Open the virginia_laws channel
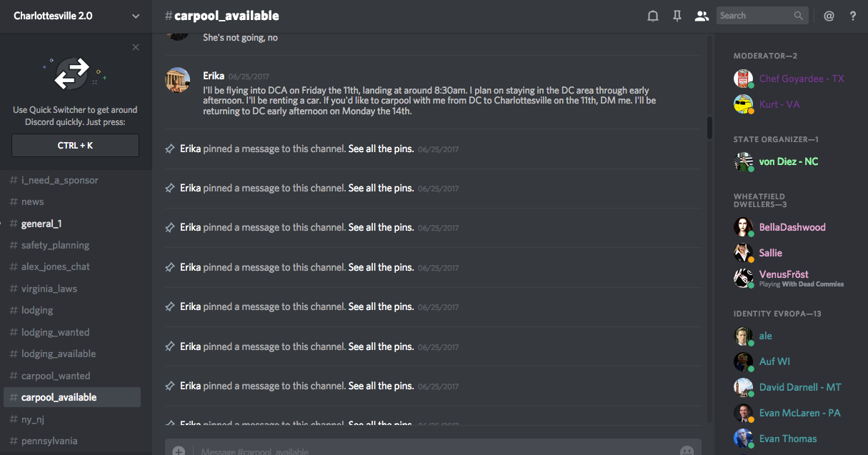The width and height of the screenshot is (868, 455). [x=49, y=289]
